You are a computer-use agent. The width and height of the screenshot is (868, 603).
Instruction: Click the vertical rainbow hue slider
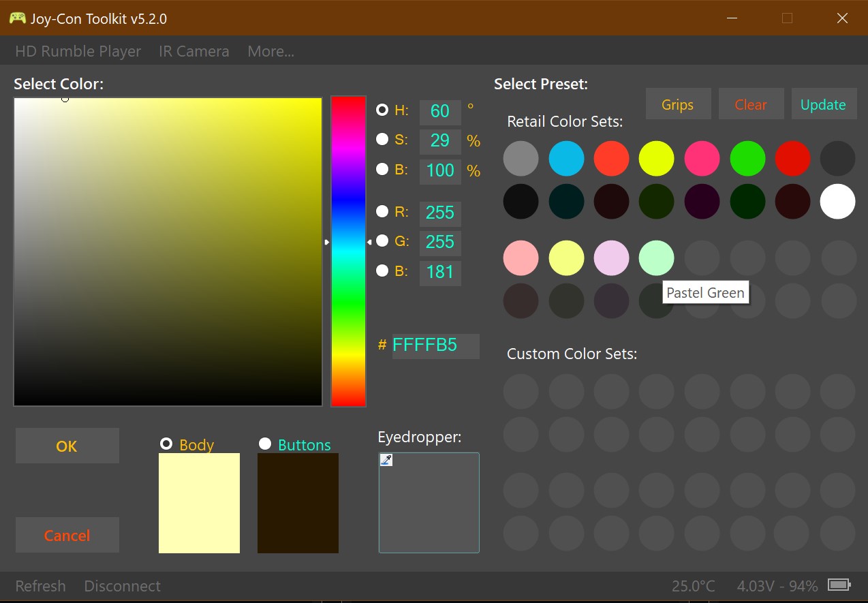coord(348,251)
